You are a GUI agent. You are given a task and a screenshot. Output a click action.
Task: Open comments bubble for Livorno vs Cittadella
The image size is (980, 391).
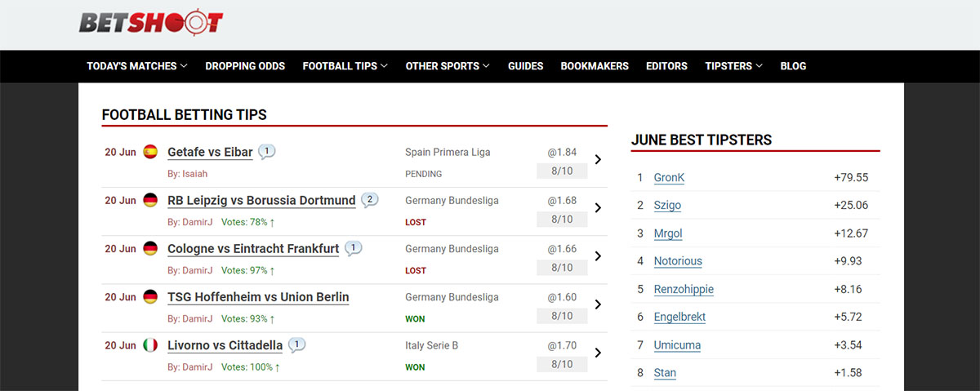point(296,344)
